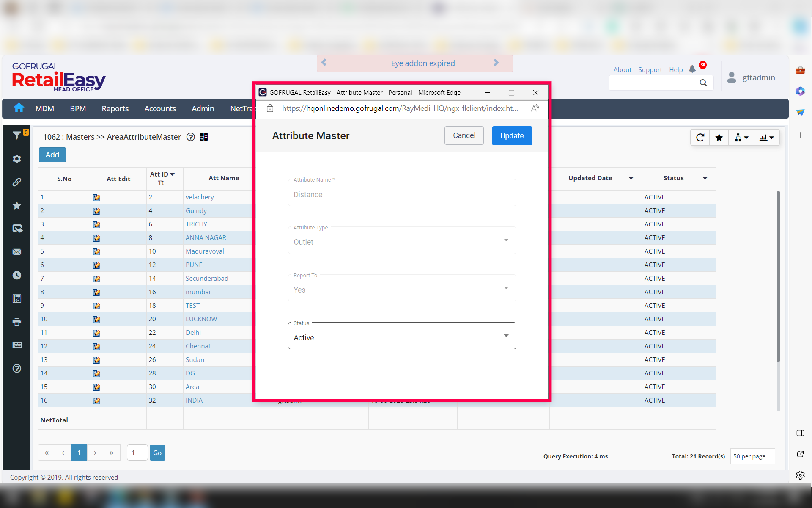Open the Report To dropdown

coord(402,290)
